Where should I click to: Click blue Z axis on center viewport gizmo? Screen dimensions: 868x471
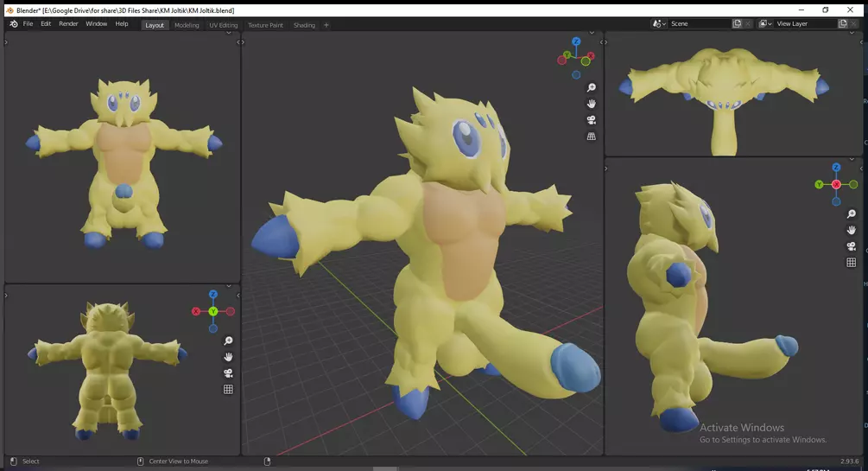click(x=576, y=41)
